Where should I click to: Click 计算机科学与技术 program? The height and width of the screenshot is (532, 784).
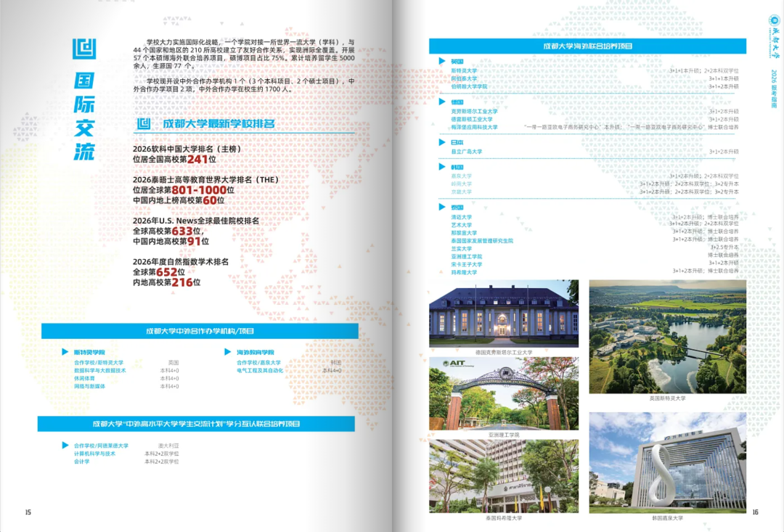(95, 454)
